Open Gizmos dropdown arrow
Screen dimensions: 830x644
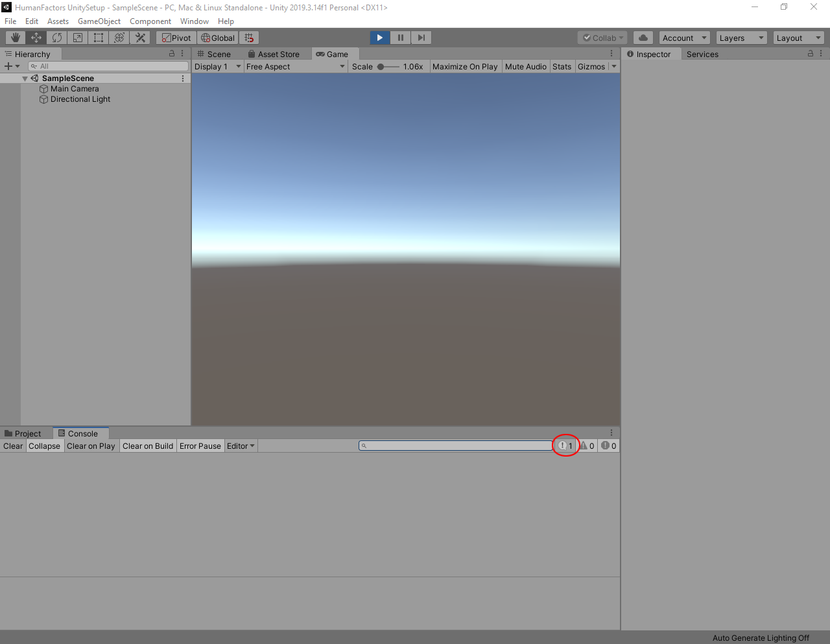tap(614, 66)
